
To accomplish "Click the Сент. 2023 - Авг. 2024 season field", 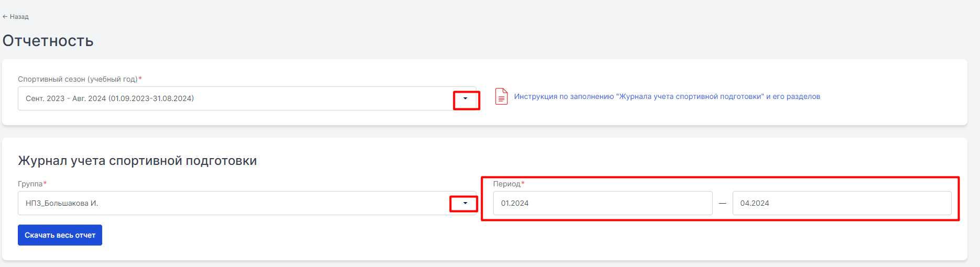I will [x=247, y=98].
